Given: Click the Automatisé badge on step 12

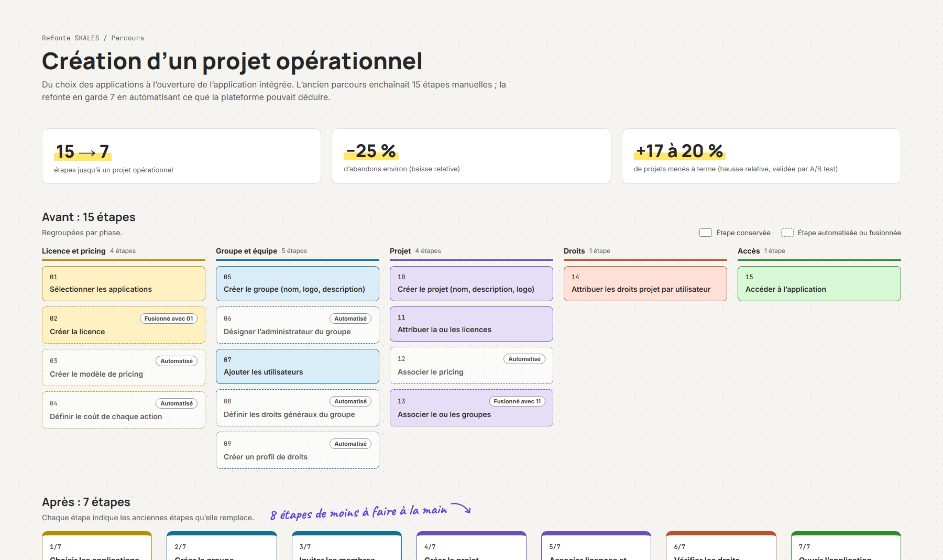Looking at the screenshot, I should pos(524,359).
